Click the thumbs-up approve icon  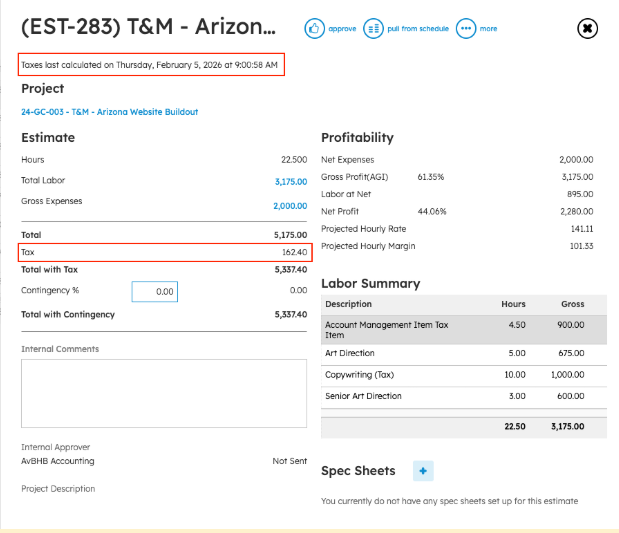pyautogui.click(x=314, y=28)
